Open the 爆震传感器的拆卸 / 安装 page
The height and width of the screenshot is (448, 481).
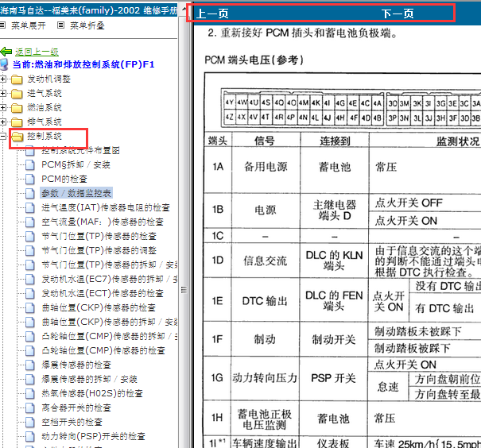tap(89, 380)
